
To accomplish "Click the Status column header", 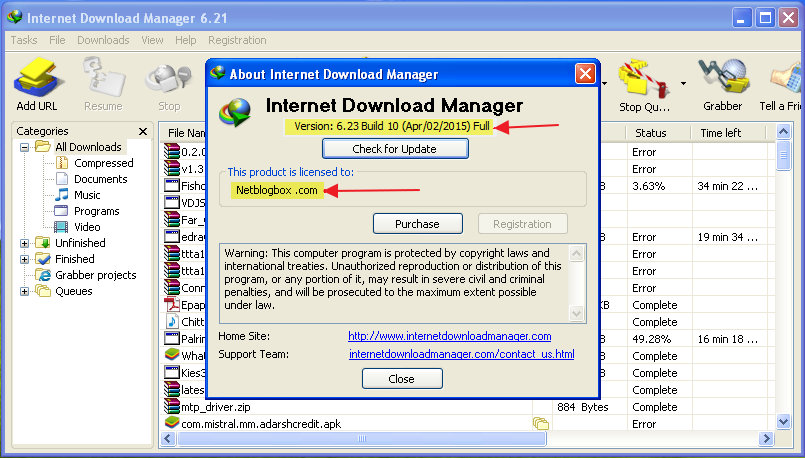I will point(650,133).
